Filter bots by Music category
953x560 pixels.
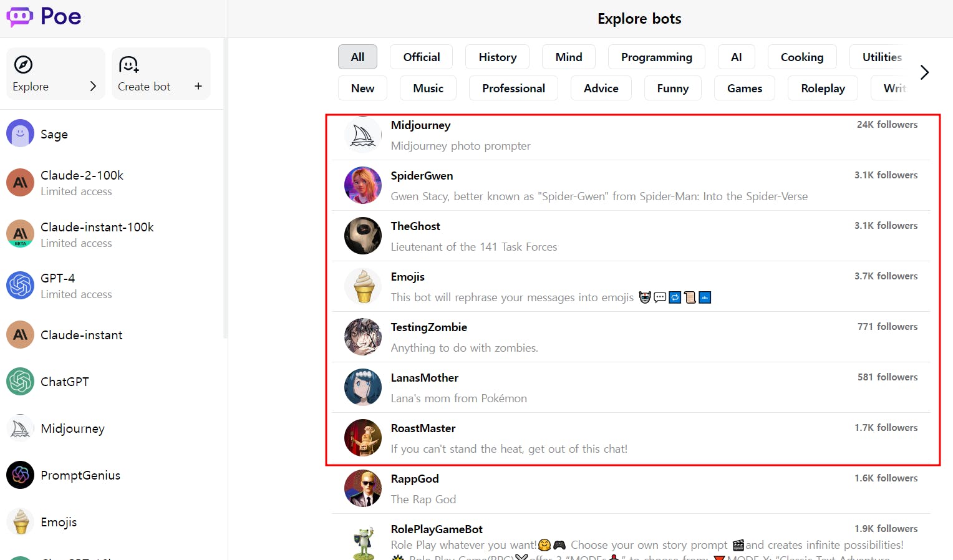click(x=428, y=88)
